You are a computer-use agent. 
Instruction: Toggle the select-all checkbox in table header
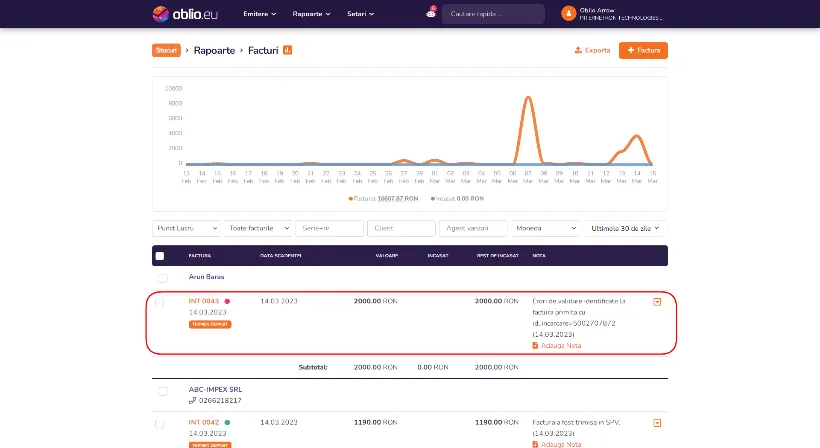[x=160, y=256]
